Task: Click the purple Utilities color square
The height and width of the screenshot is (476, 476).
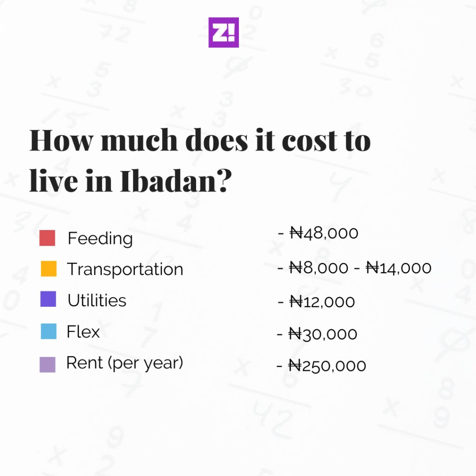Action: point(48,299)
